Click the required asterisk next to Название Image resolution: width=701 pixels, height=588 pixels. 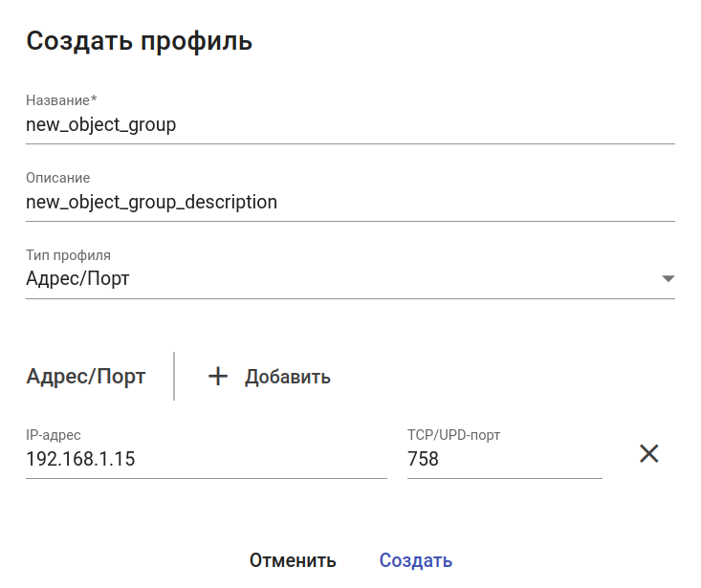point(94,99)
